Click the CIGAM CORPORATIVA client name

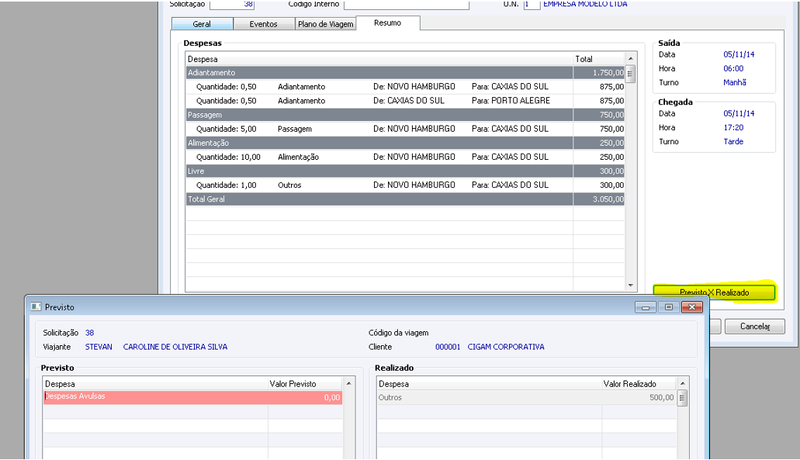tap(506, 347)
